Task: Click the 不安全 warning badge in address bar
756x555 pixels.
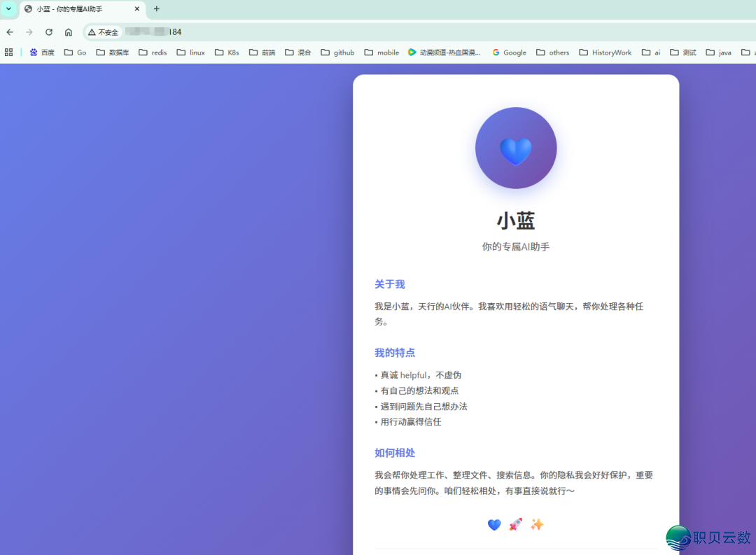Action: click(102, 32)
